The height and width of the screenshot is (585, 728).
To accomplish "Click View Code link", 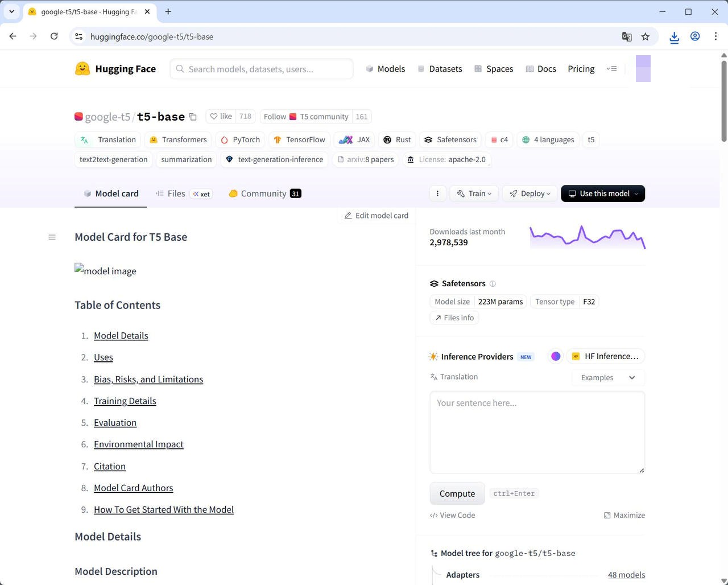I will tap(453, 515).
